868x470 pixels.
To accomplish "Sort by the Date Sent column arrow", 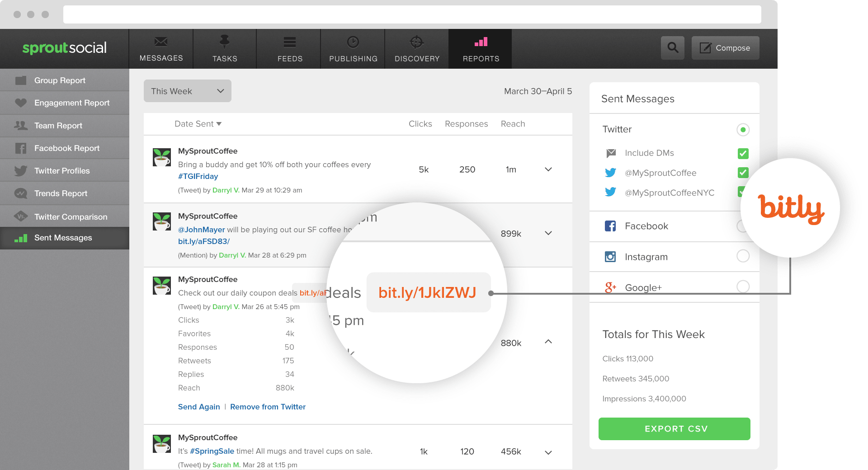I will tap(219, 124).
